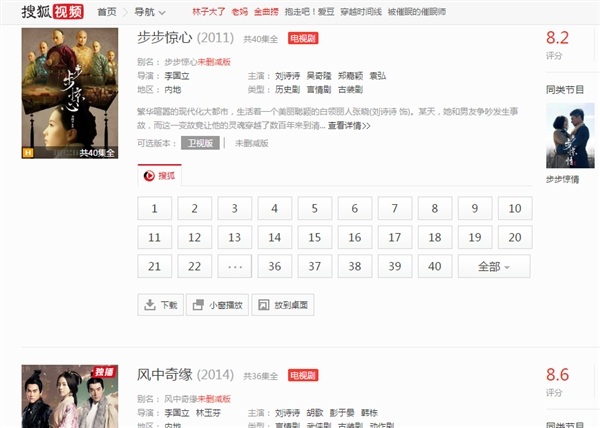Open the 步步惊情 related show thumbnail

tap(570, 135)
